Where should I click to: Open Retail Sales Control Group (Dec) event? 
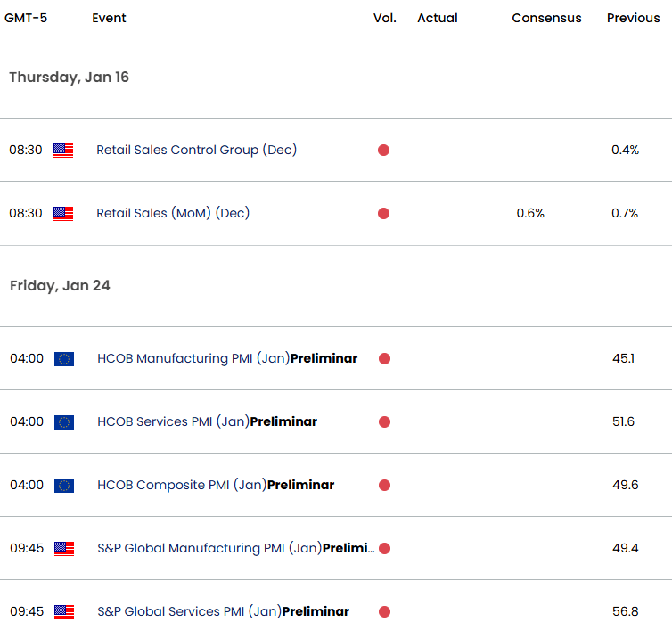tap(196, 150)
